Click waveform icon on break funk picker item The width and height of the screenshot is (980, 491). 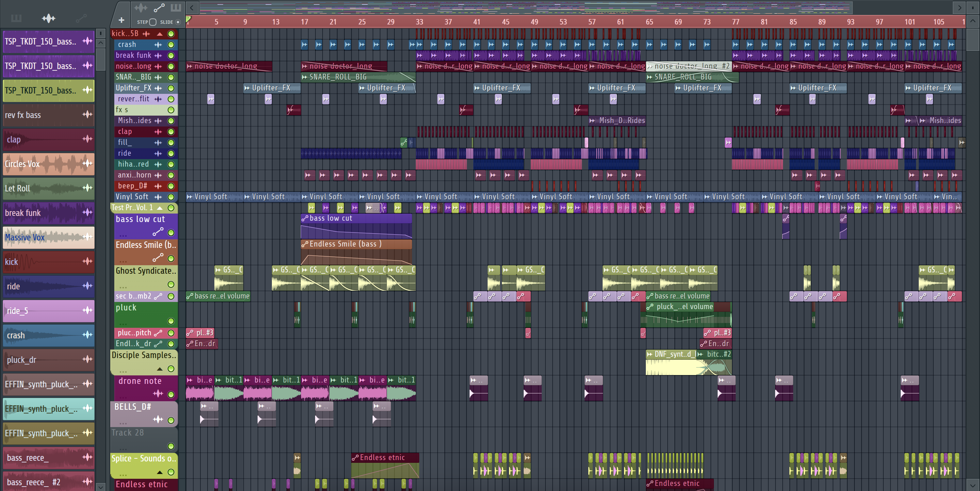[x=87, y=212]
